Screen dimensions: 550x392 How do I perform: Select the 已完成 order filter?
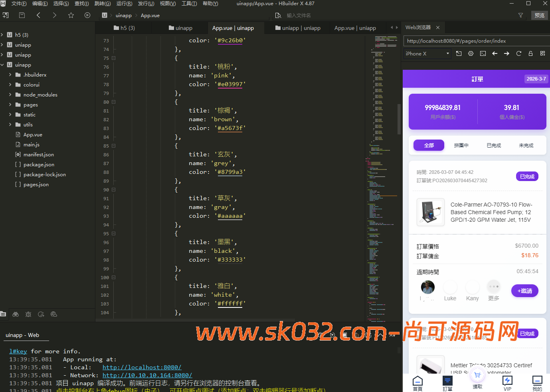(x=493, y=146)
